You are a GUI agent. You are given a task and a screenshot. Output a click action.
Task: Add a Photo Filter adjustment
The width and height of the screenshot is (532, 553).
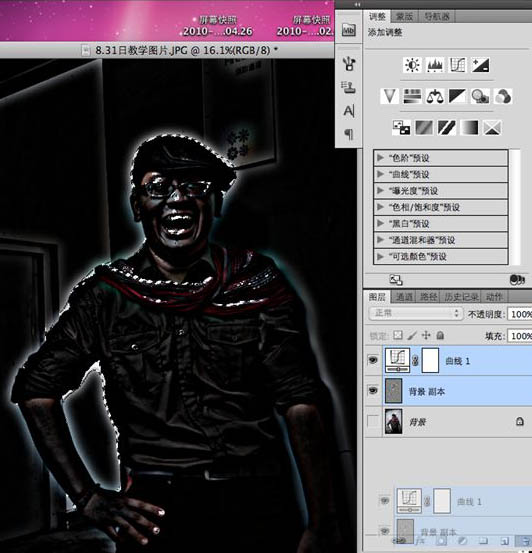click(480, 96)
